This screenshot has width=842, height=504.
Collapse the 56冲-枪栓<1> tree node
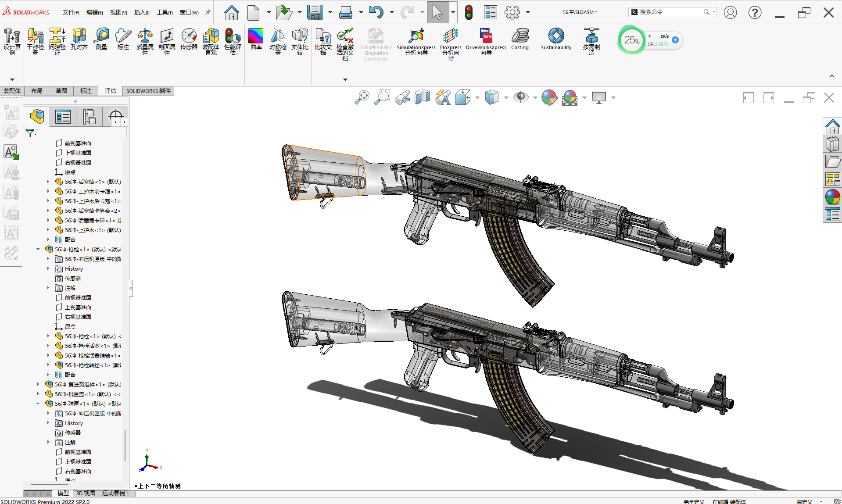click(x=38, y=249)
